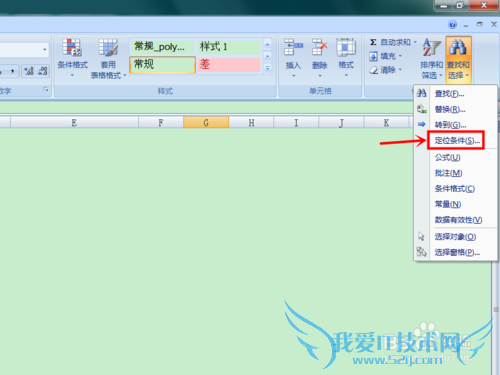Close the workbook with inner X button
The width and height of the screenshot is (500, 375).
point(494,24)
